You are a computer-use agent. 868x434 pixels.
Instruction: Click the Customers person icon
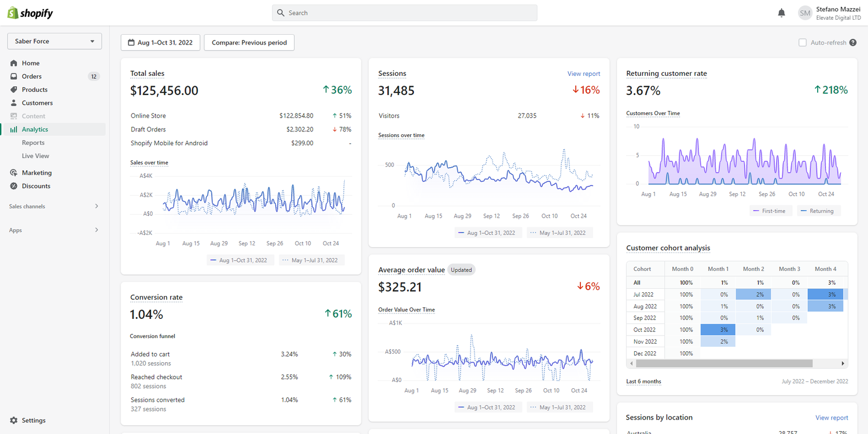coord(14,103)
